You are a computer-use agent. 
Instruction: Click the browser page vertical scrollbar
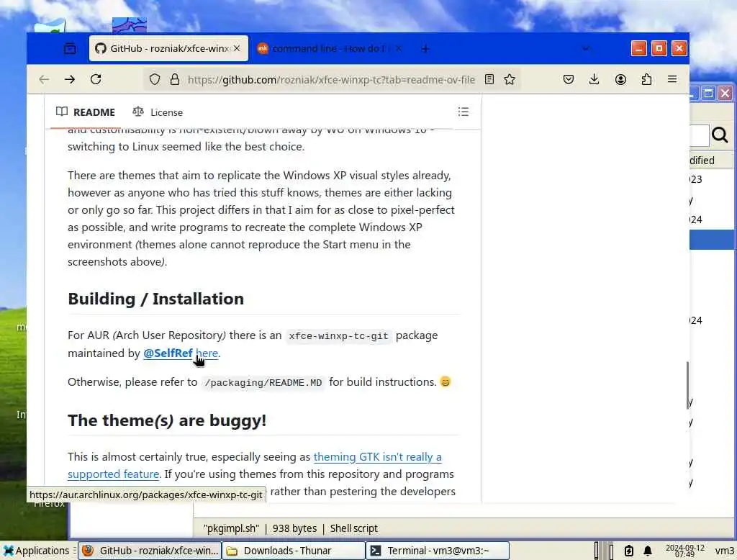pos(687,386)
